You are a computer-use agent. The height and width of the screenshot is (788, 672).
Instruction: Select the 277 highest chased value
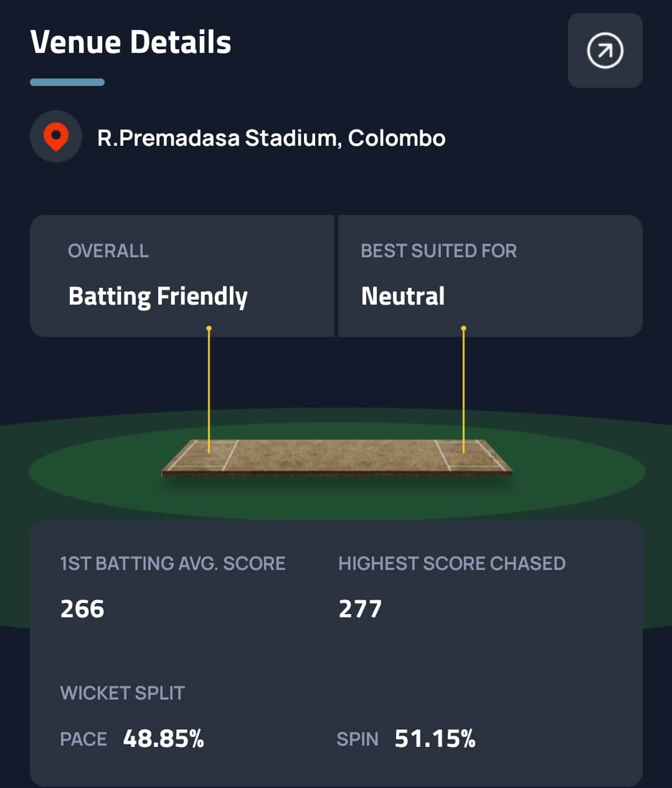(x=360, y=609)
